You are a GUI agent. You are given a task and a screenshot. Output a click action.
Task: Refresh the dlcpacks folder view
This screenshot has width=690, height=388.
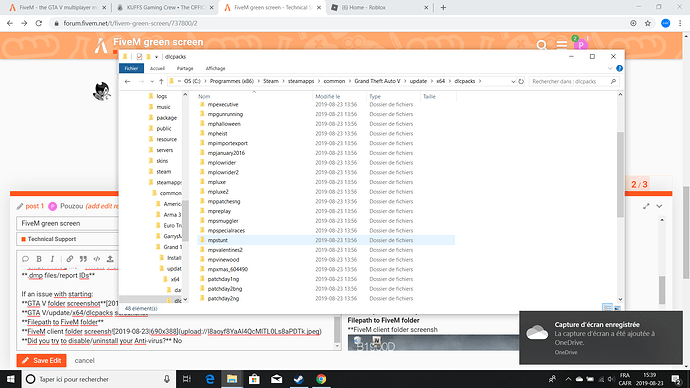(x=521, y=81)
